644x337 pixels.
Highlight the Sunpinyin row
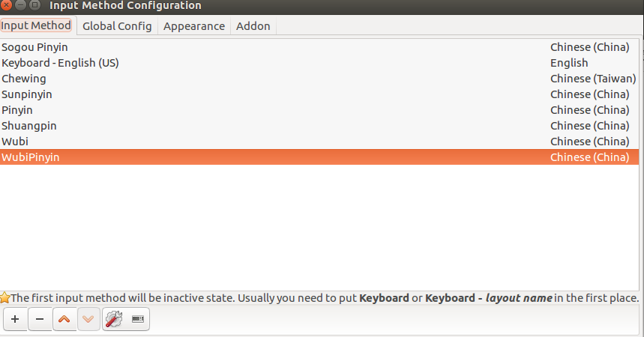tap(27, 94)
